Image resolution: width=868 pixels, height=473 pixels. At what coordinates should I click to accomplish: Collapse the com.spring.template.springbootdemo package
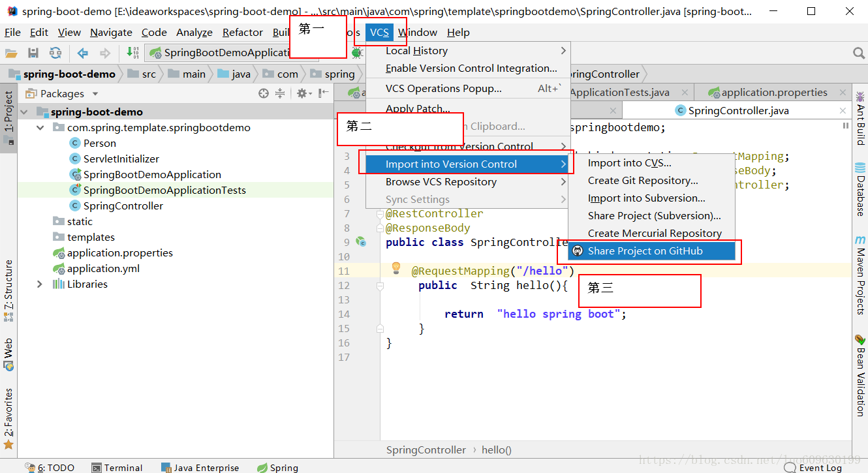click(40, 127)
